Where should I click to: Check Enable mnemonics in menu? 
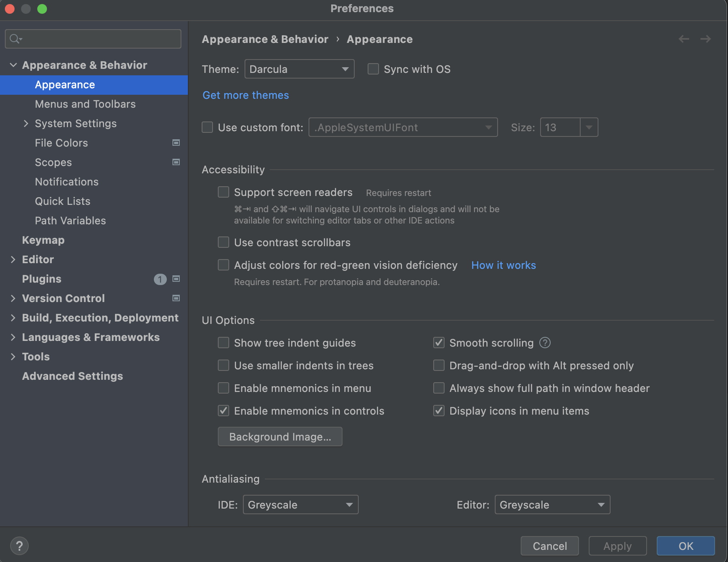pos(224,388)
